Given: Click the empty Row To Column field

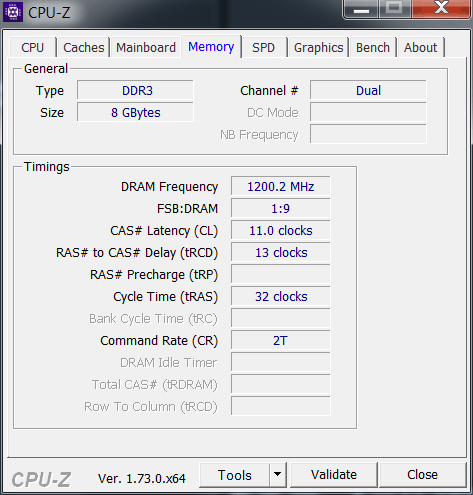Looking at the screenshot, I should (x=281, y=406).
